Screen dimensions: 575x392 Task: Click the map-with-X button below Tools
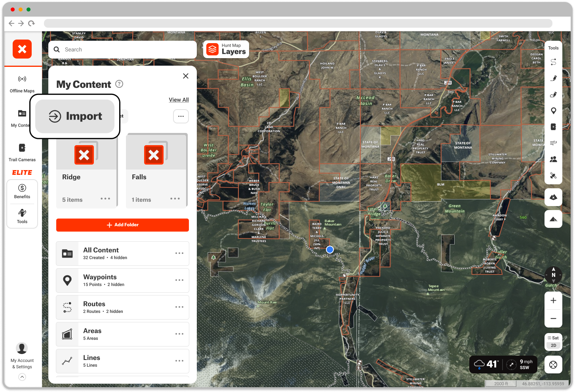tap(553, 197)
